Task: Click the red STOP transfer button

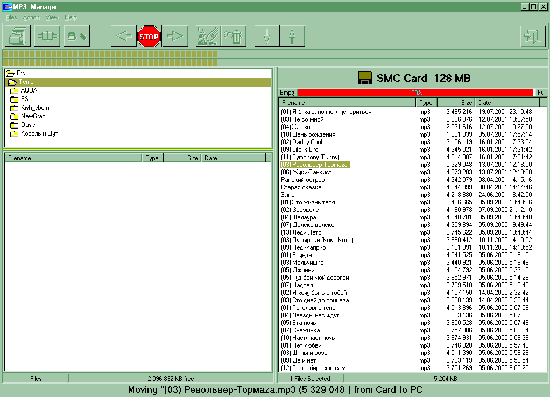Action: tap(149, 36)
